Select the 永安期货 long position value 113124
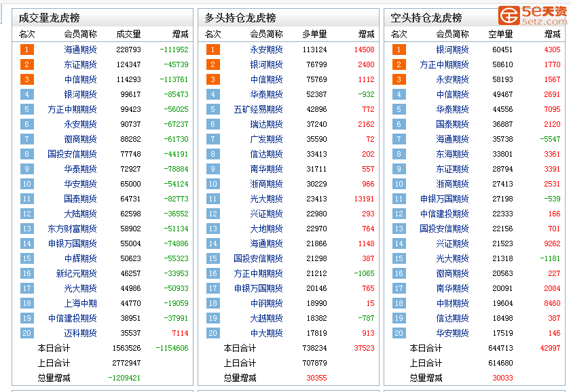Viewport: 571px width, 392px height. pos(314,50)
